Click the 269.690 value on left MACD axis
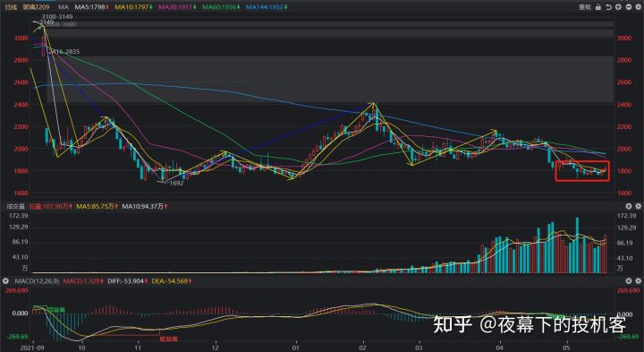 (17, 290)
